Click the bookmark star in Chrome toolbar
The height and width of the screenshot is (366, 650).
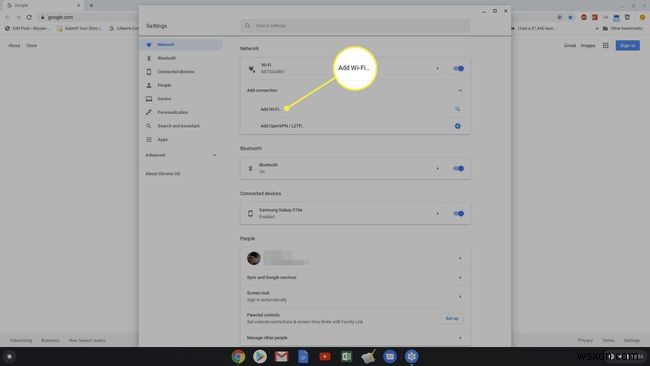point(570,17)
